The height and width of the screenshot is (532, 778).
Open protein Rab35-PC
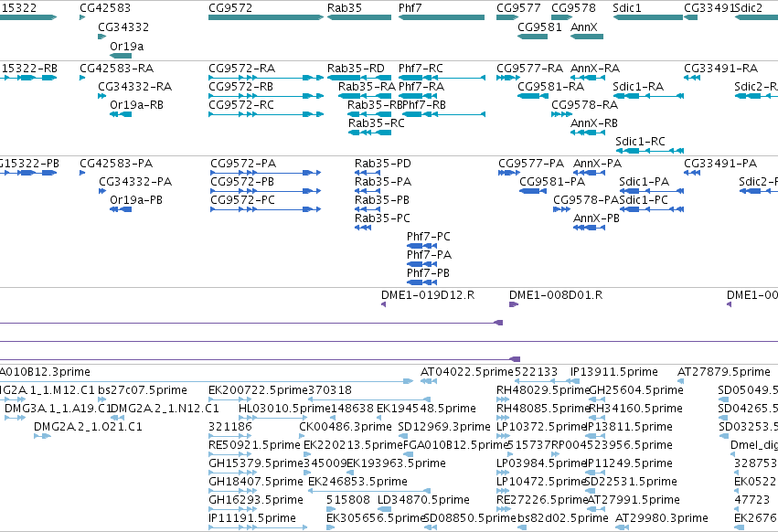pos(382,218)
